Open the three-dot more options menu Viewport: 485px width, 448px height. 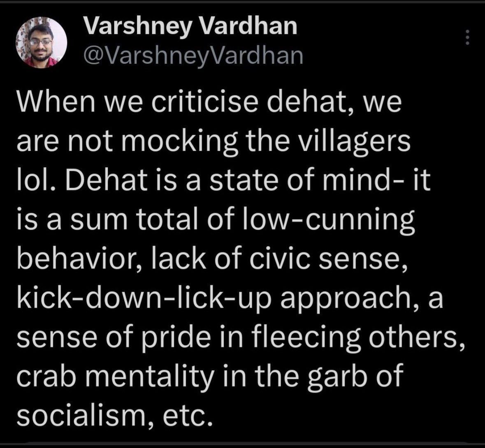tap(466, 38)
